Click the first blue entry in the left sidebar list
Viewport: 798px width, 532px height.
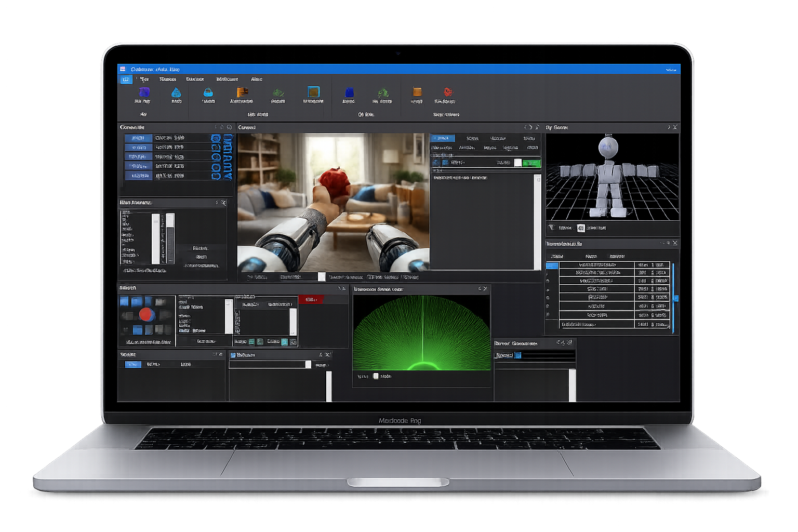pyautogui.click(x=138, y=138)
